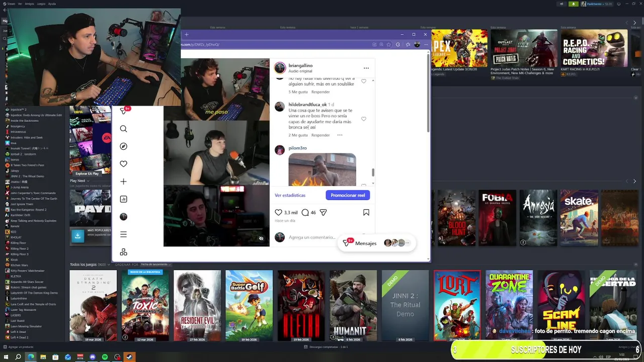Open the Resident Evil game cover

pyautogui.click(x=197, y=306)
